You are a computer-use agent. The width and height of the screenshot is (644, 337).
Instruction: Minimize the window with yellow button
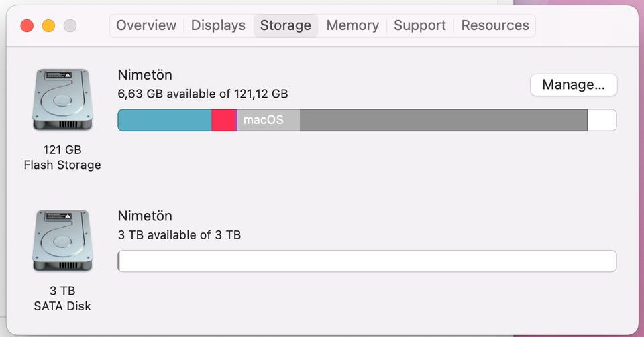[48, 26]
